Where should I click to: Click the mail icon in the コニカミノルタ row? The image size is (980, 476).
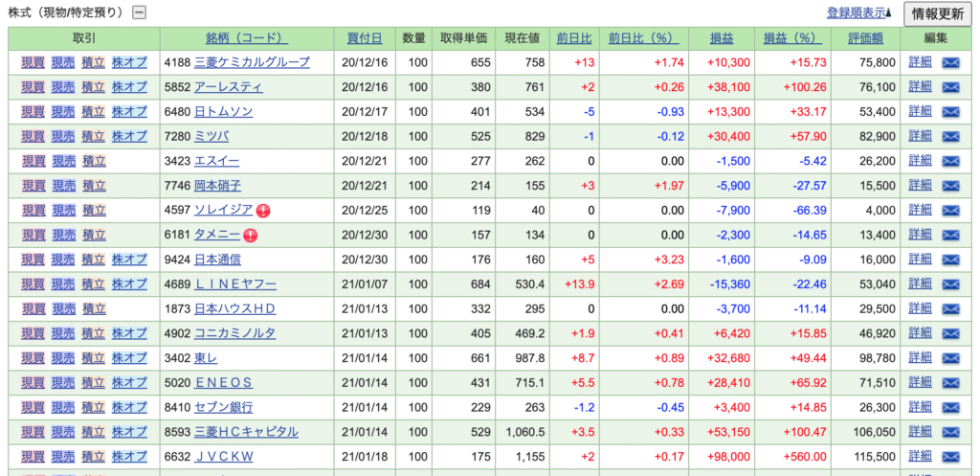(x=950, y=334)
